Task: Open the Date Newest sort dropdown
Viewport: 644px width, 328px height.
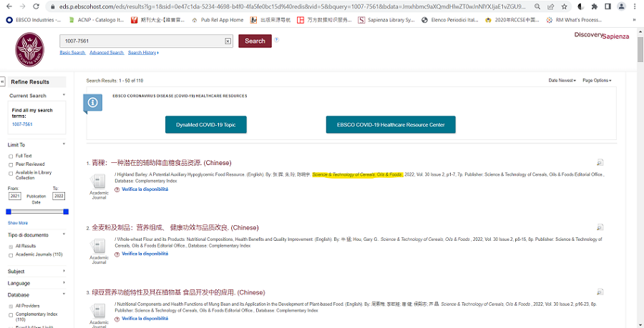Action: click(x=562, y=81)
